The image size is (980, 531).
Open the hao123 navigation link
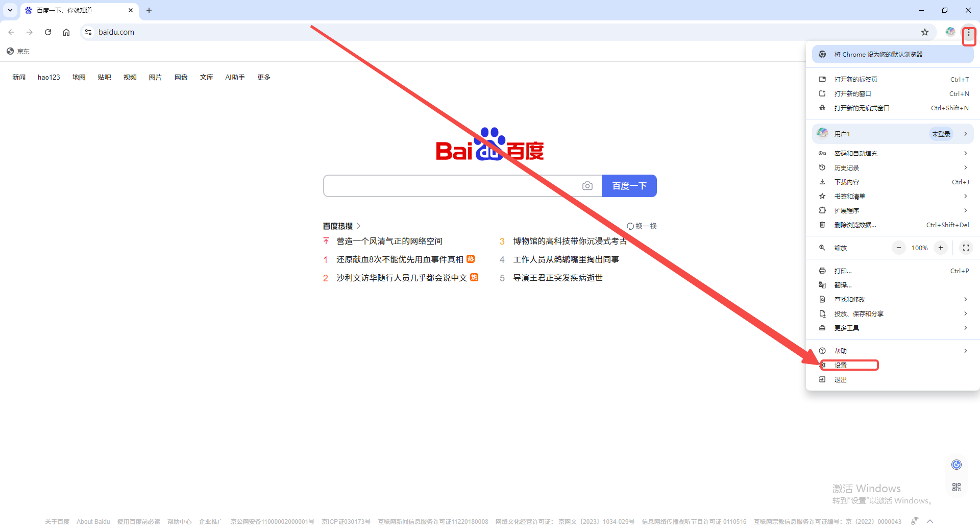point(49,77)
